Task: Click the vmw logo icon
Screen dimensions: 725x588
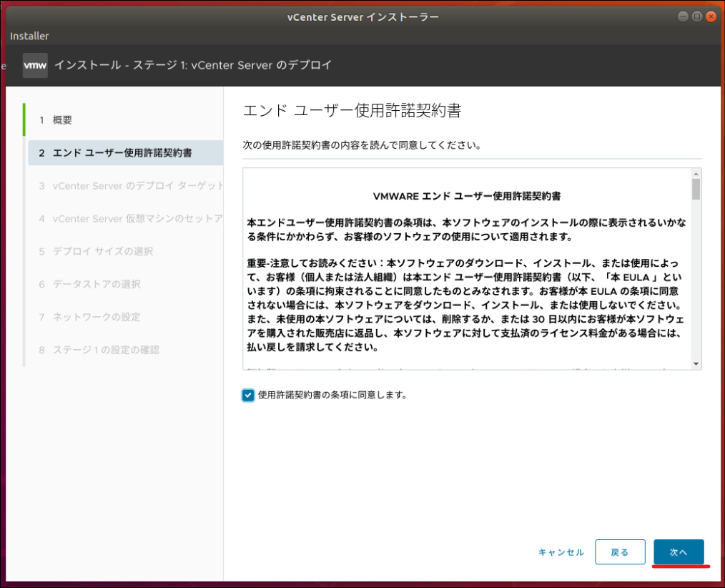Action: click(35, 65)
